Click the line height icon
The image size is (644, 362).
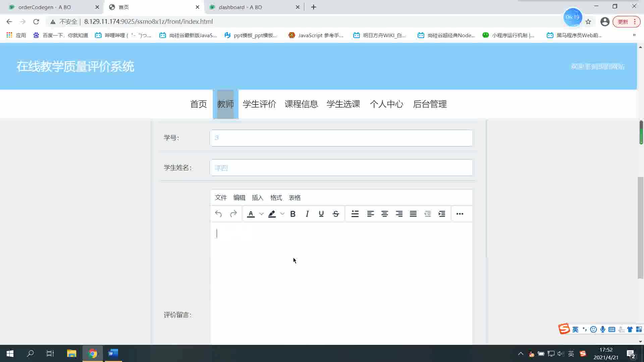click(x=355, y=214)
